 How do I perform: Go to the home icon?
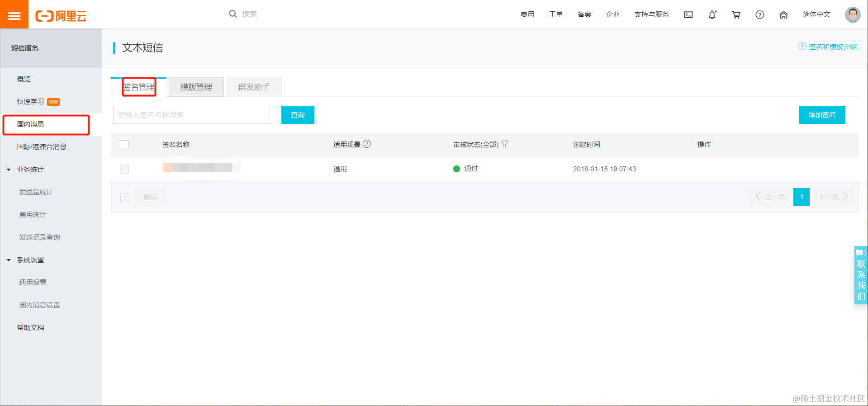[783, 14]
